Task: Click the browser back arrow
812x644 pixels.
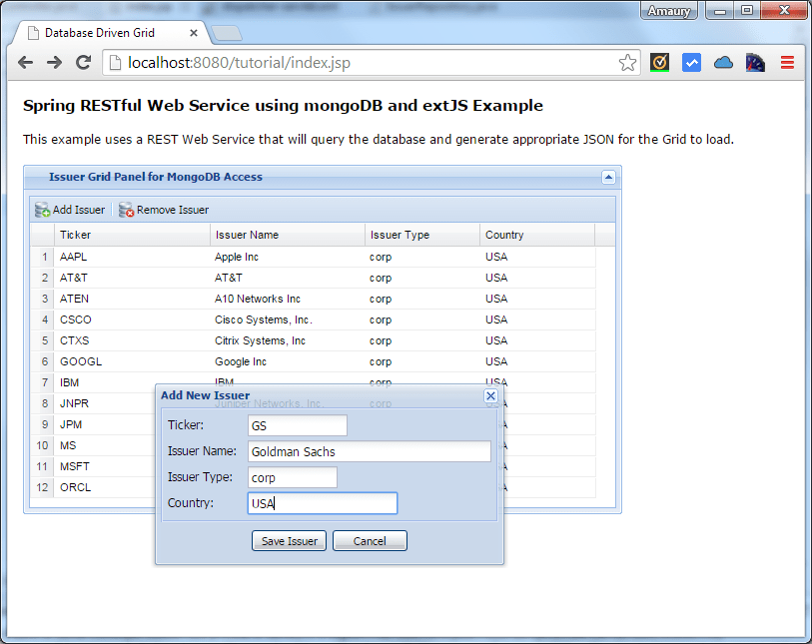Action: tap(25, 62)
